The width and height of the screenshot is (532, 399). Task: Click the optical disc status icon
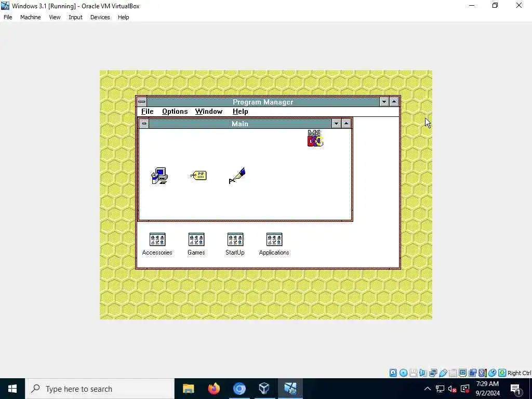[x=403, y=373]
